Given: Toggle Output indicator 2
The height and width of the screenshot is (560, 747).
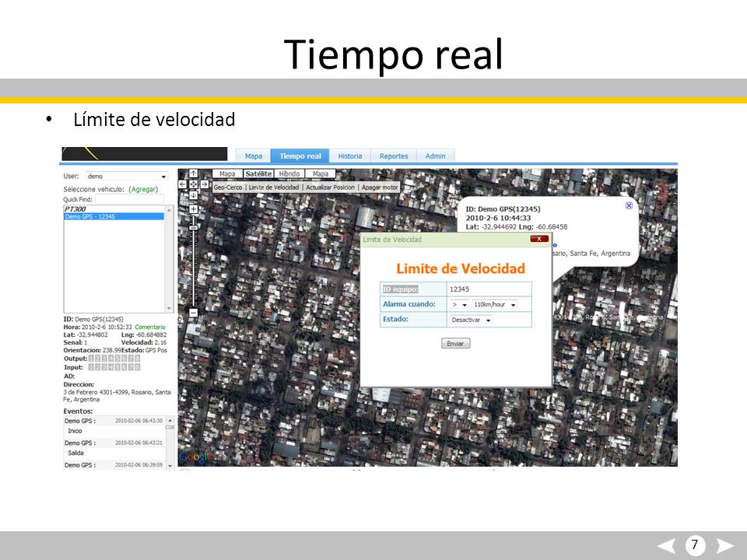Looking at the screenshot, I should coord(98,359).
